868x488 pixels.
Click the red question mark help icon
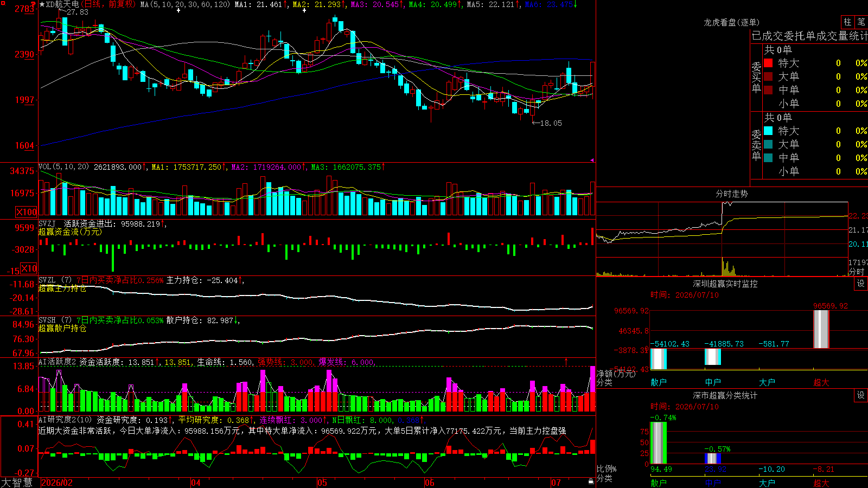click(x=34, y=4)
